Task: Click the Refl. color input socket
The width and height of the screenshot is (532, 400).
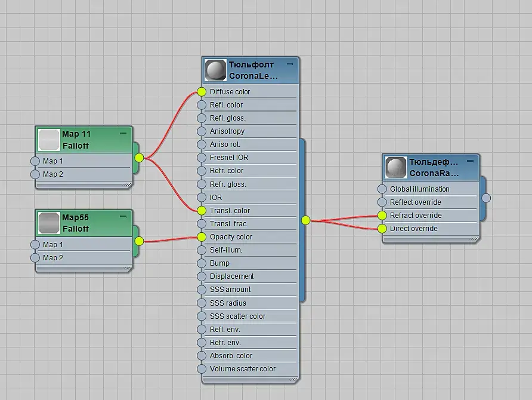Action: 202,105
